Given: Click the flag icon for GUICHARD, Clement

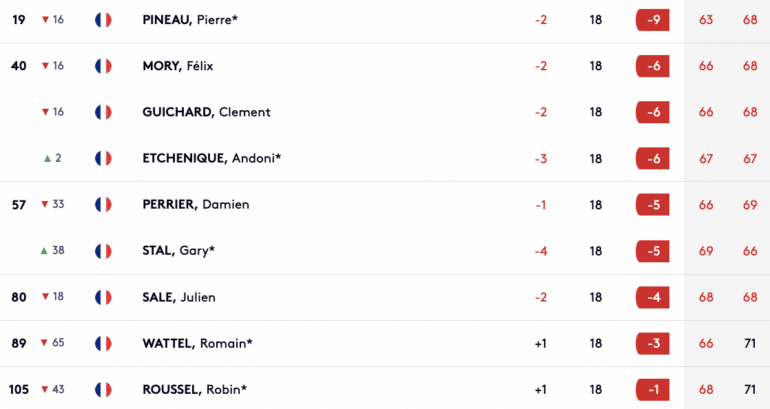Looking at the screenshot, I should (103, 112).
